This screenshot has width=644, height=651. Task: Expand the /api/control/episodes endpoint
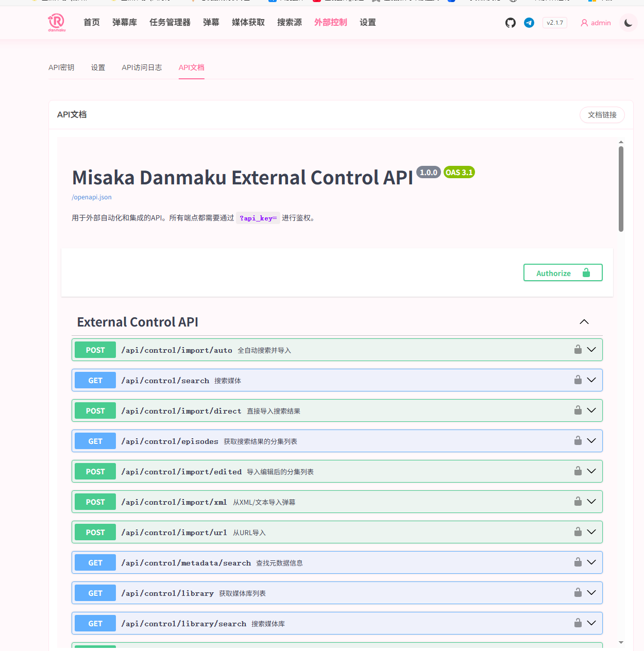[x=591, y=440]
